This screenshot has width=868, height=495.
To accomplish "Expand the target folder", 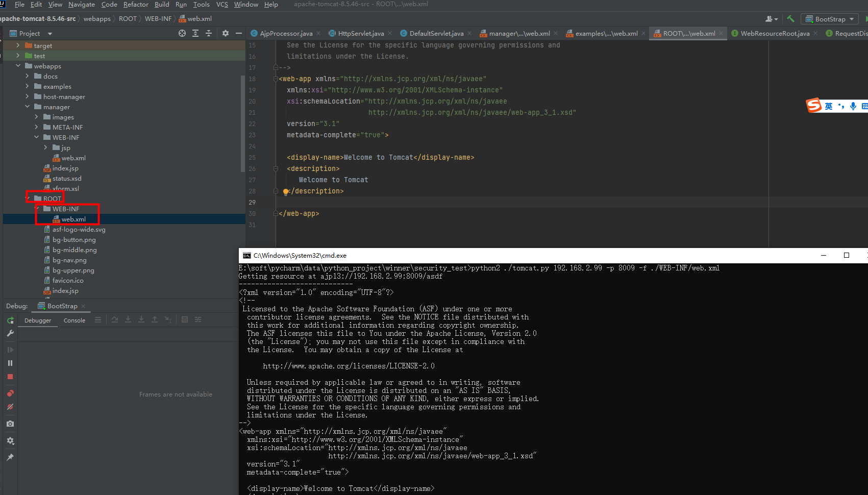I will pos(18,45).
